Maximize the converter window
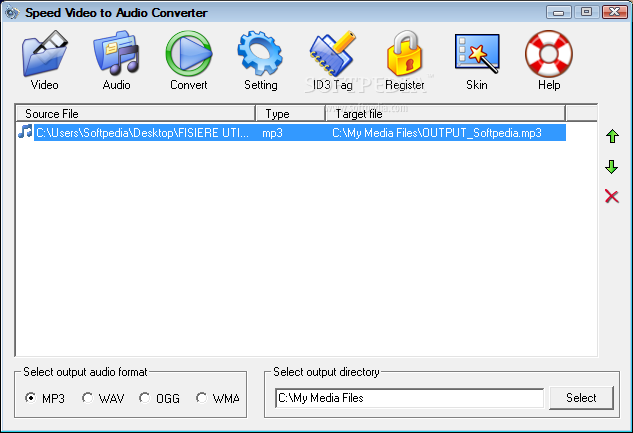Viewport: 633px width, 433px height. 587,12
